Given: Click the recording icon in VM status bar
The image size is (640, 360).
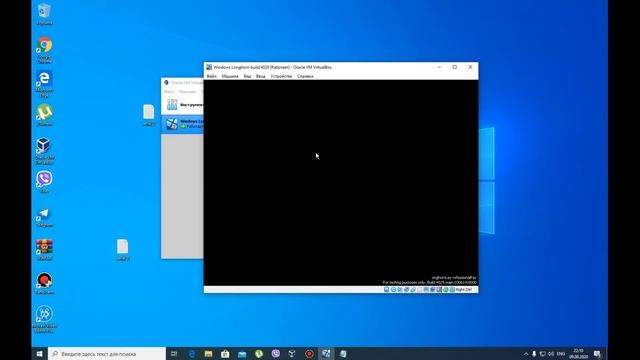Looking at the screenshot, I should click(433, 289).
